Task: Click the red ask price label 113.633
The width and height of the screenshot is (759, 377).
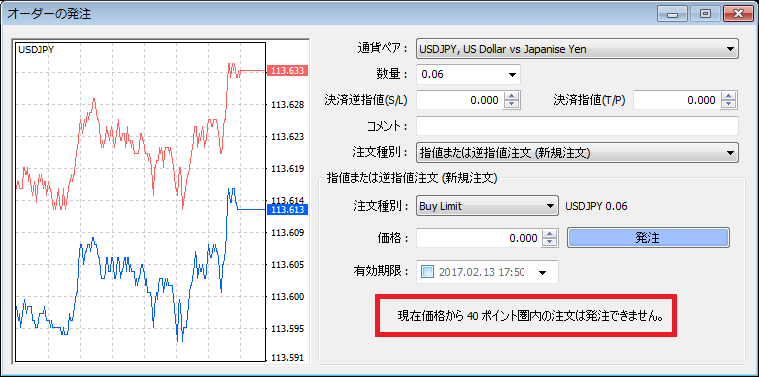Action: point(288,71)
